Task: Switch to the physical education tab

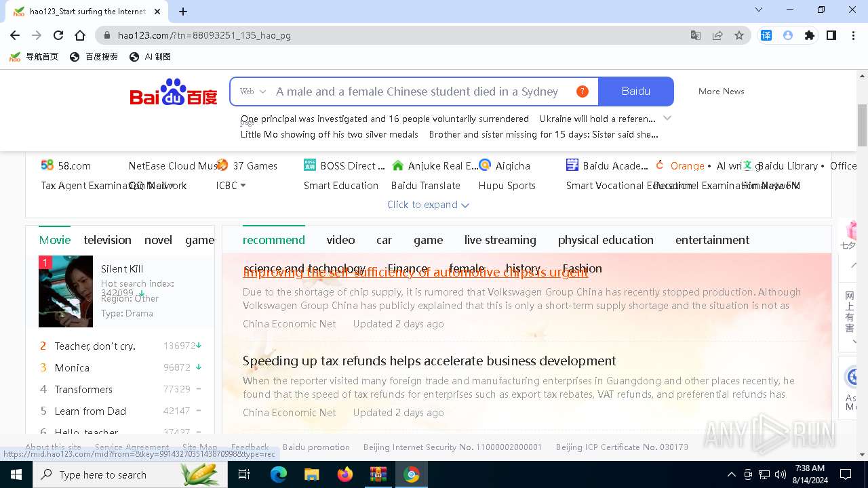Action: [606, 240]
